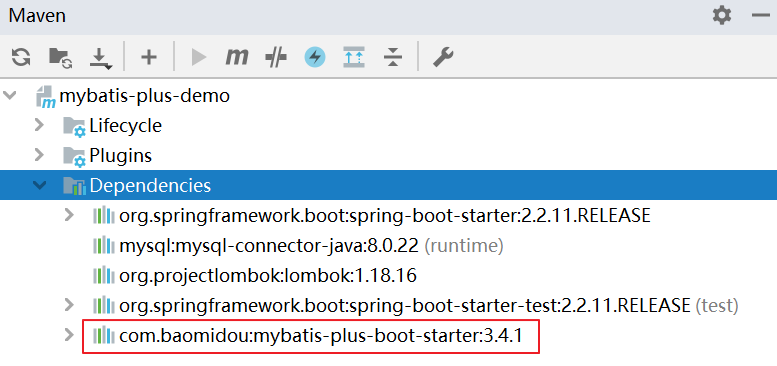The height and width of the screenshot is (366, 777).
Task: Hide the Maven tool window
Action: (760, 15)
